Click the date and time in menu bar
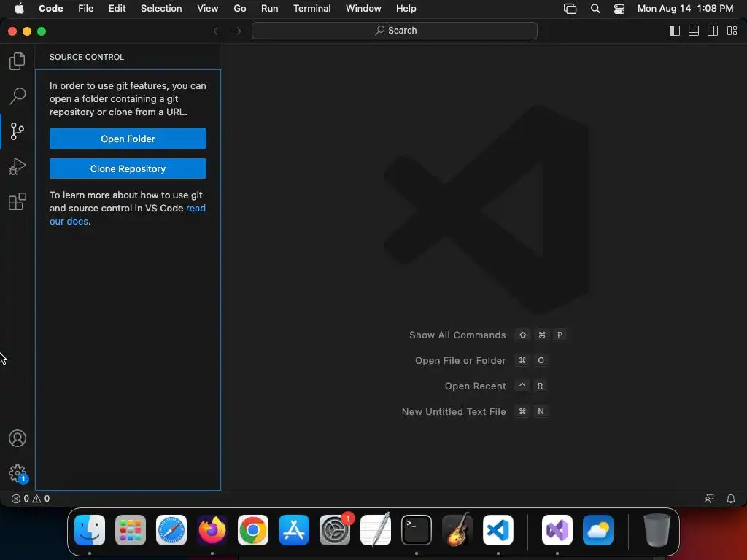The height and width of the screenshot is (560, 747). [x=686, y=9]
